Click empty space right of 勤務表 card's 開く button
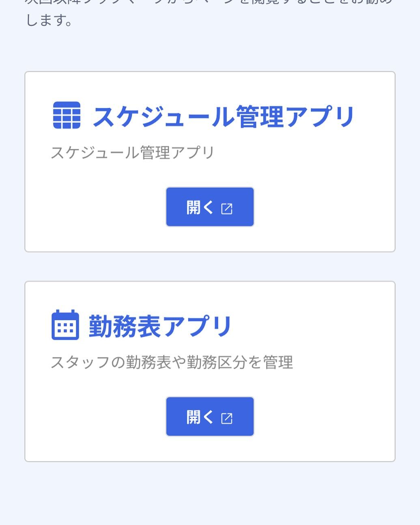The image size is (420, 525). click(x=325, y=417)
